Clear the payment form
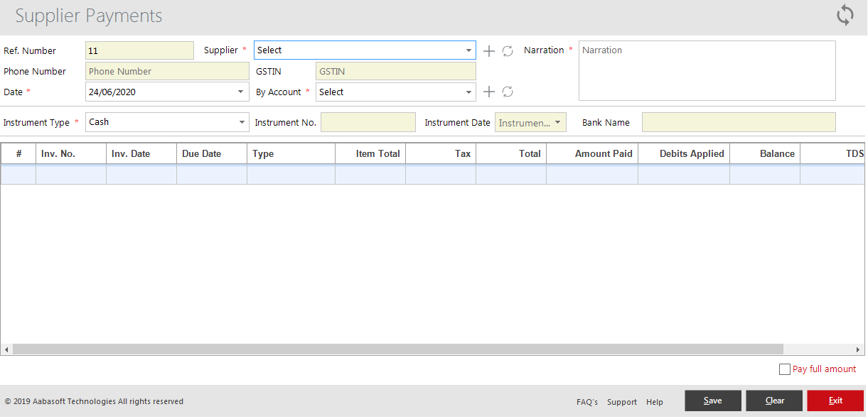The image size is (868, 419). pos(773,400)
